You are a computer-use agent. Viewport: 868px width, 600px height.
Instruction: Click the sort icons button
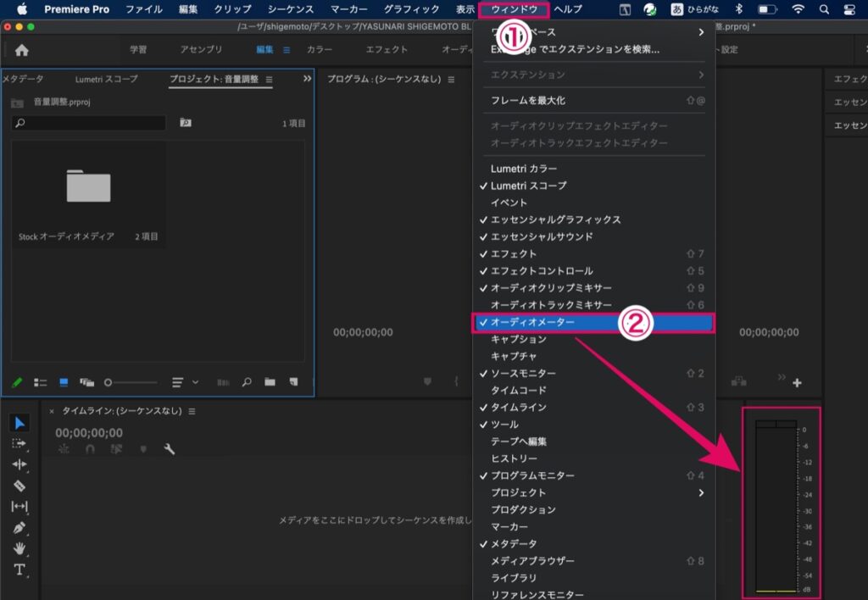177,382
